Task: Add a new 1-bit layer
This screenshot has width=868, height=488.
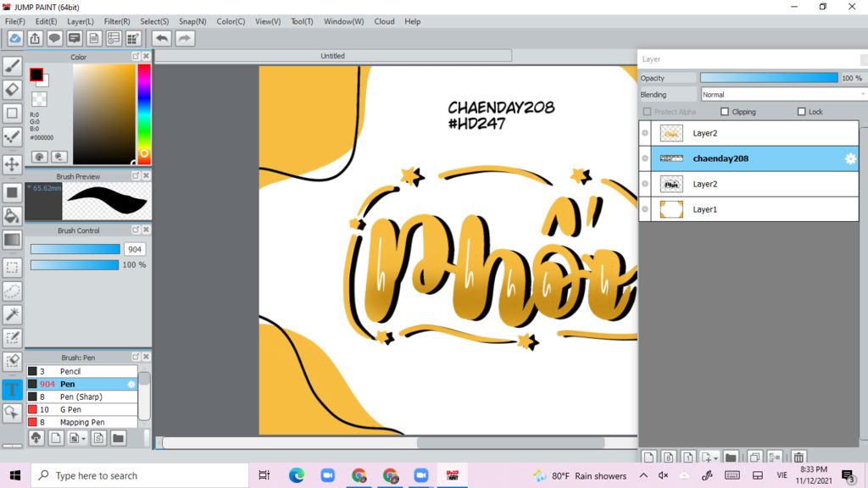Action: point(688,457)
